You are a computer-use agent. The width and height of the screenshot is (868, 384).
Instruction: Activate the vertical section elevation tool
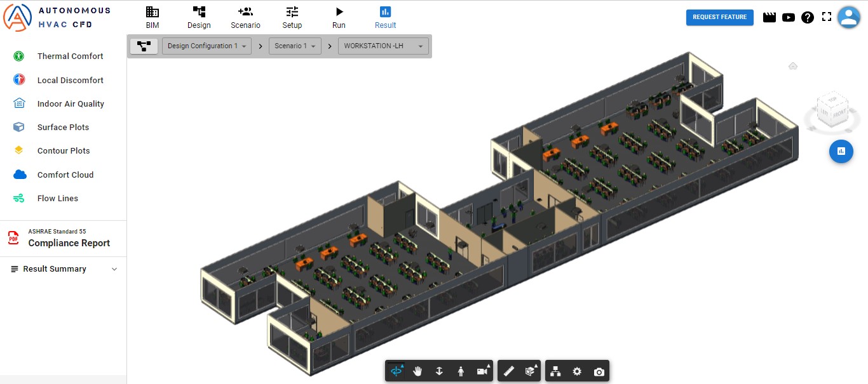click(438, 371)
